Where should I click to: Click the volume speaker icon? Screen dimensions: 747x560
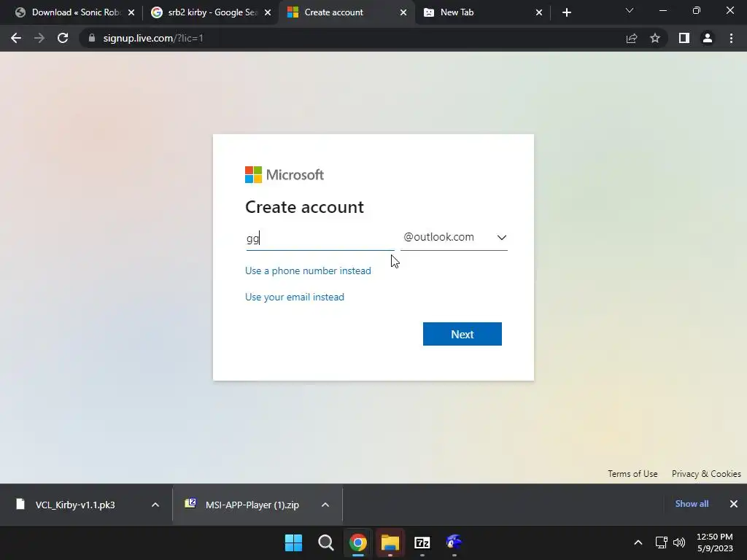click(679, 542)
